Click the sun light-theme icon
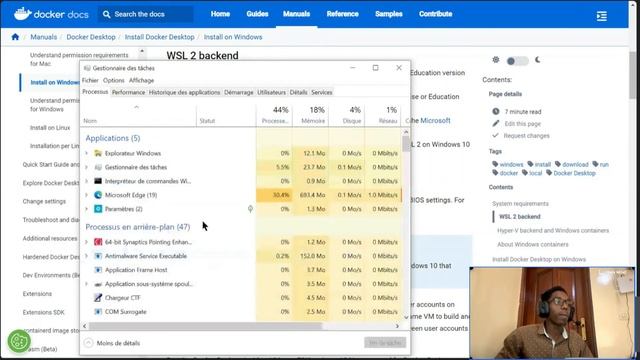640x360 pixels. [496, 60]
